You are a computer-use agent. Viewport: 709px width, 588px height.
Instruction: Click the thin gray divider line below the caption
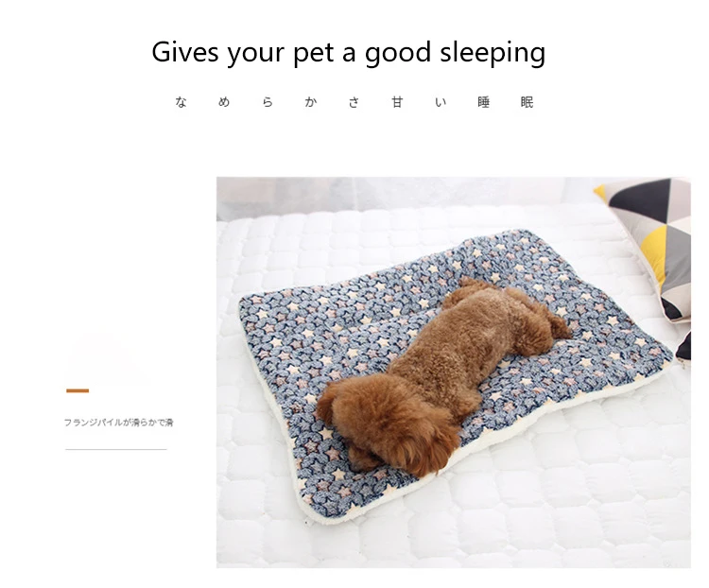pyautogui.click(x=116, y=450)
